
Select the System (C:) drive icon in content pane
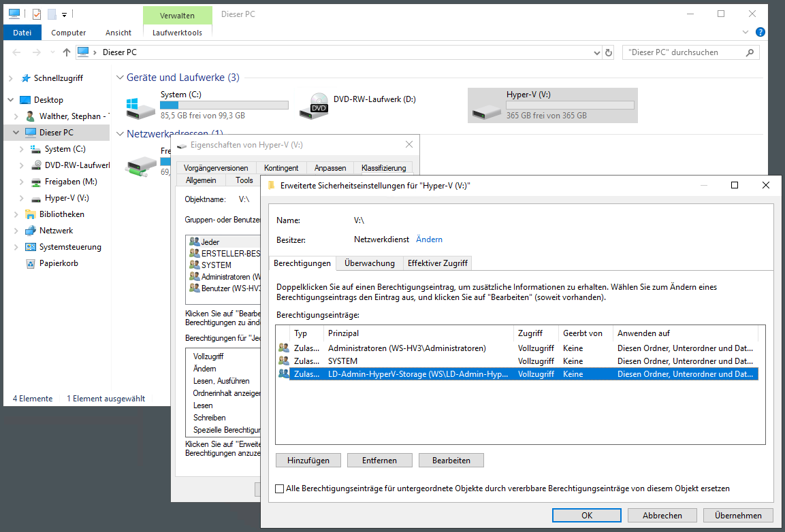(140, 108)
